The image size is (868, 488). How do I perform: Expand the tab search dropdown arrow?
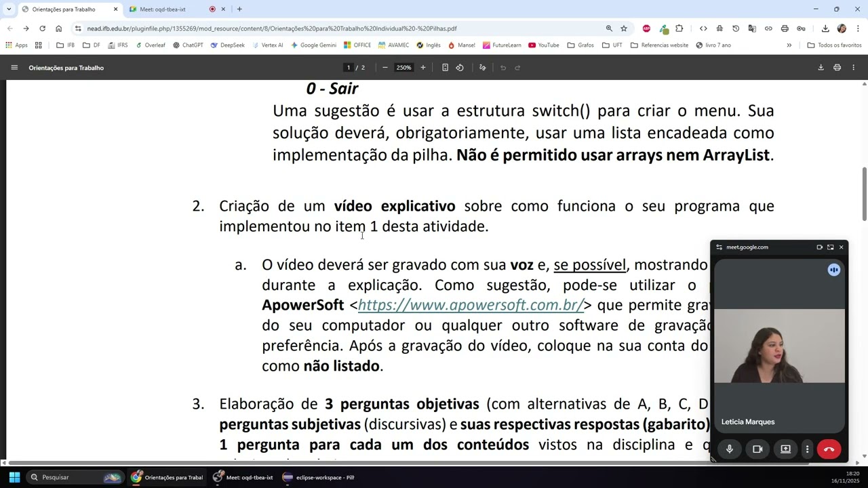click(x=9, y=9)
